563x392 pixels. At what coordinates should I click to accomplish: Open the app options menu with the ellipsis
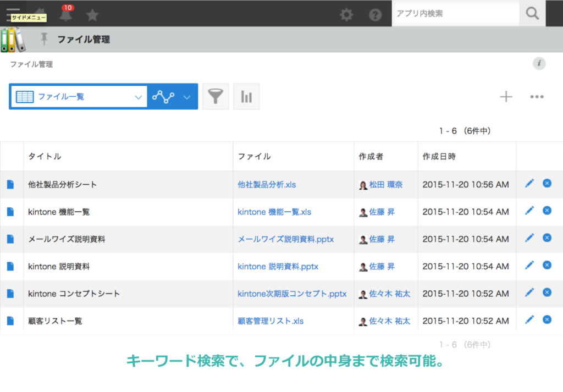536,96
